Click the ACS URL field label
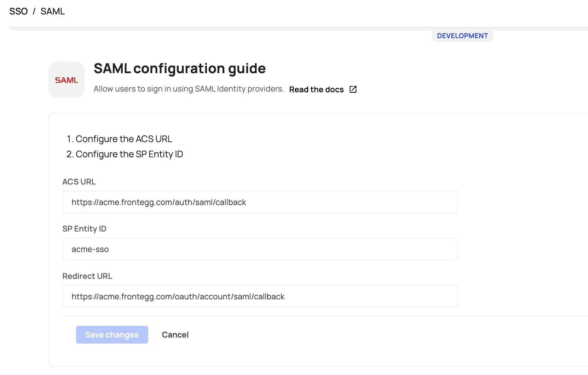 (x=79, y=182)
